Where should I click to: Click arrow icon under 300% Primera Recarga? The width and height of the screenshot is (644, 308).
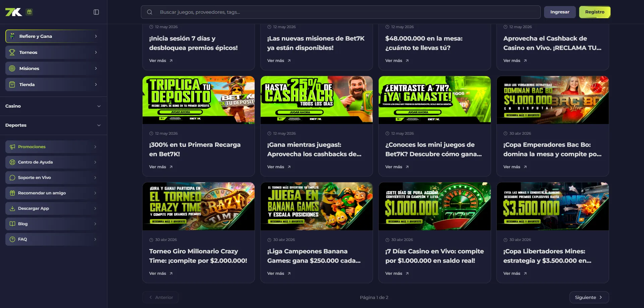[171, 167]
